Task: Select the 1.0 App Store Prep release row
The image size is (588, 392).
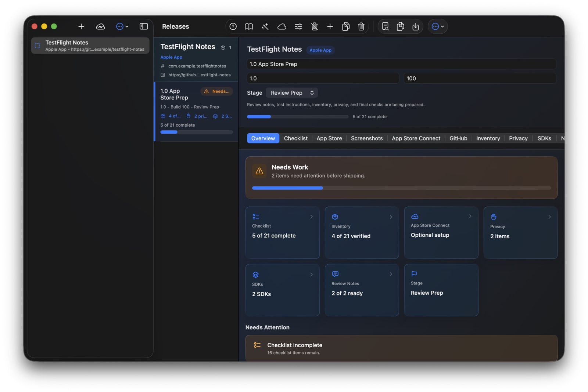Action: [196, 112]
